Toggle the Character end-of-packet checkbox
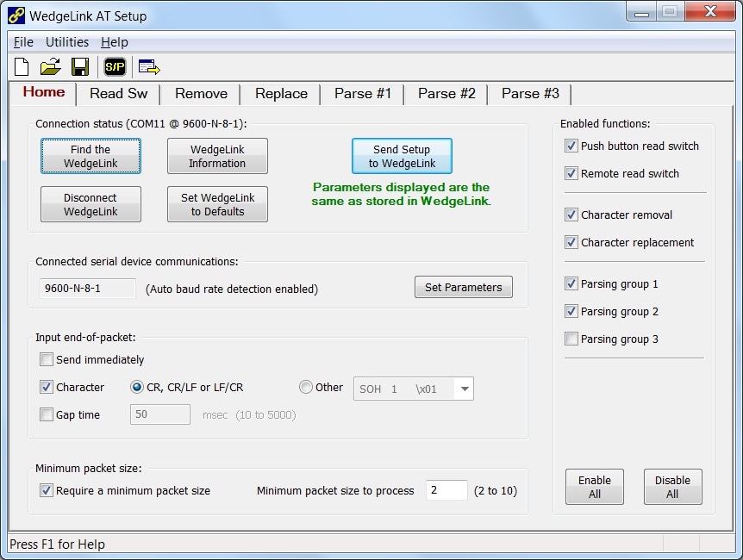 46,387
